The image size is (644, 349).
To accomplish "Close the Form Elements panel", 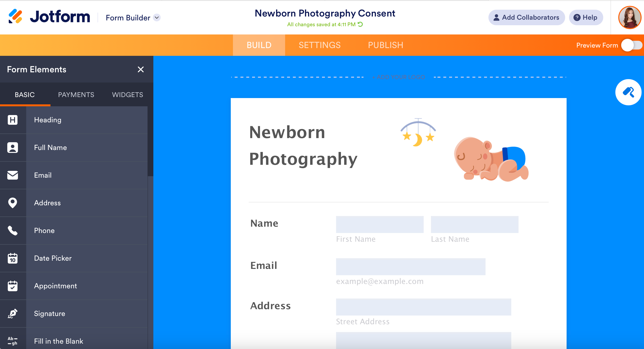I will [x=141, y=69].
